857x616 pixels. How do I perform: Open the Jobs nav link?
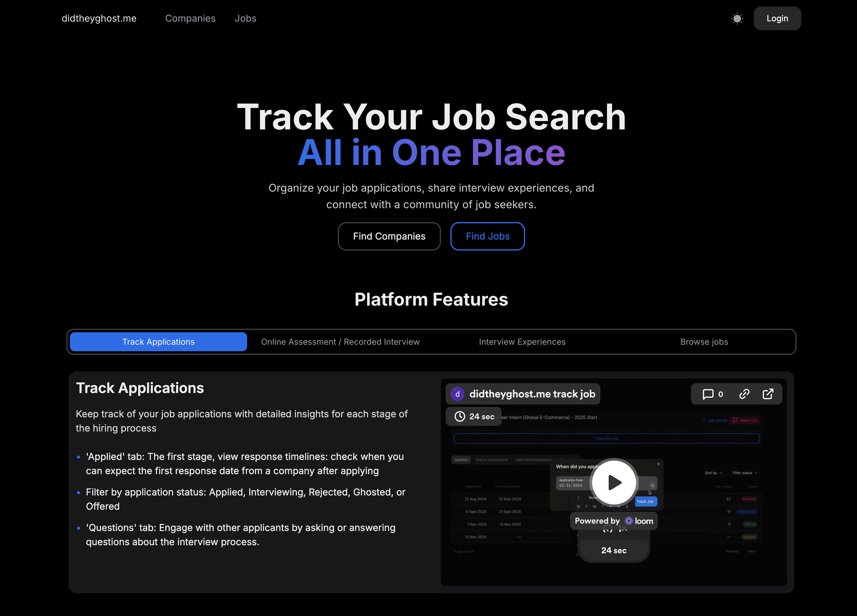point(245,18)
